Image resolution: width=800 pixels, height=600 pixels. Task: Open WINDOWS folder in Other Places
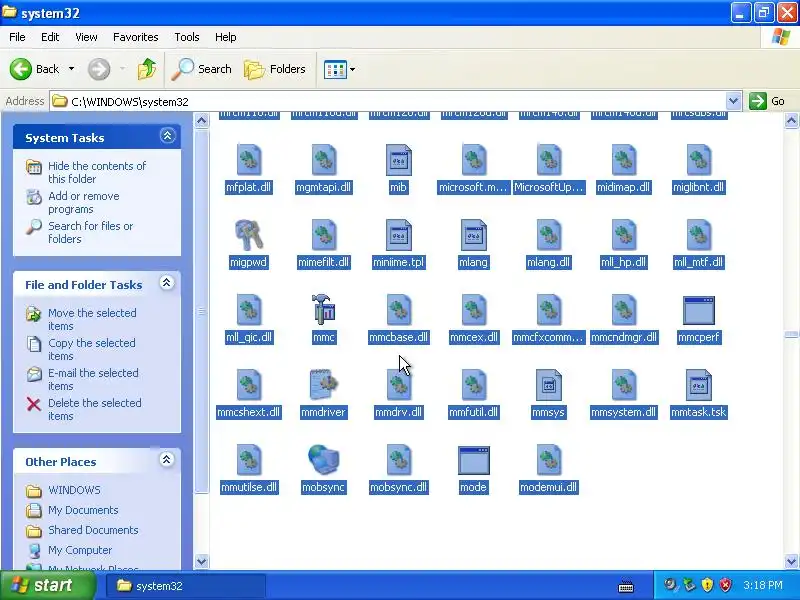coord(74,490)
